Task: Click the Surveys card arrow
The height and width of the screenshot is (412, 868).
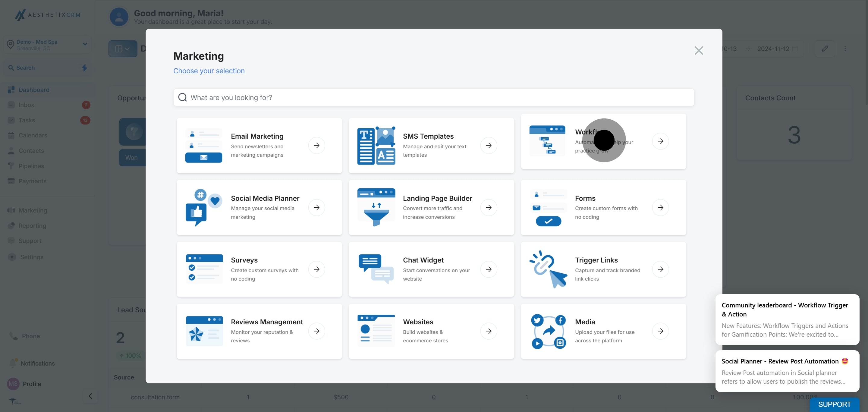Action: point(316,269)
